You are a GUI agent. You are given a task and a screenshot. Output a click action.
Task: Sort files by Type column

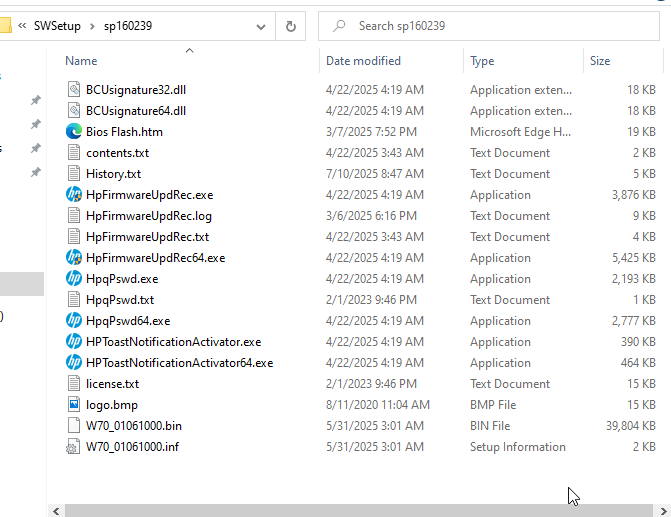[x=482, y=61]
